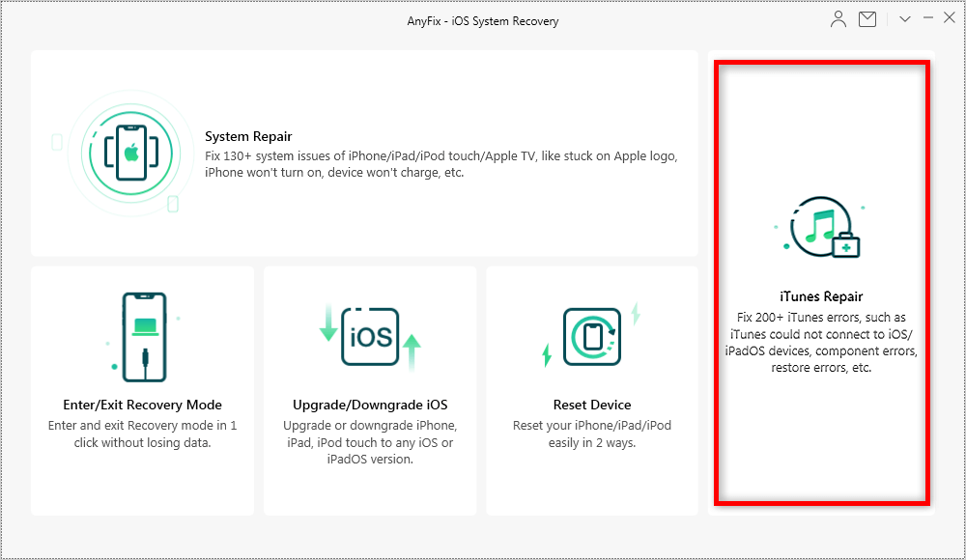
Task: Open the mail feedback icon
Action: point(867,19)
